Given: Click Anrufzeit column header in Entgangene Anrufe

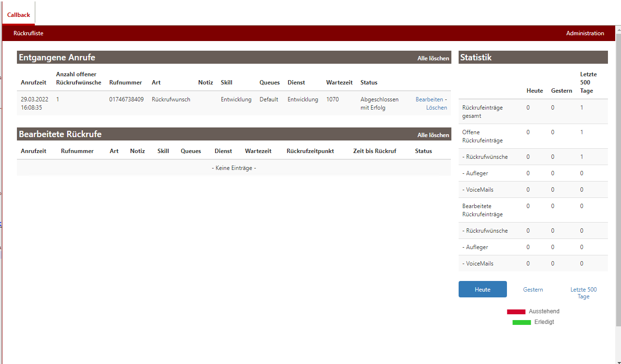Looking at the screenshot, I should point(33,83).
